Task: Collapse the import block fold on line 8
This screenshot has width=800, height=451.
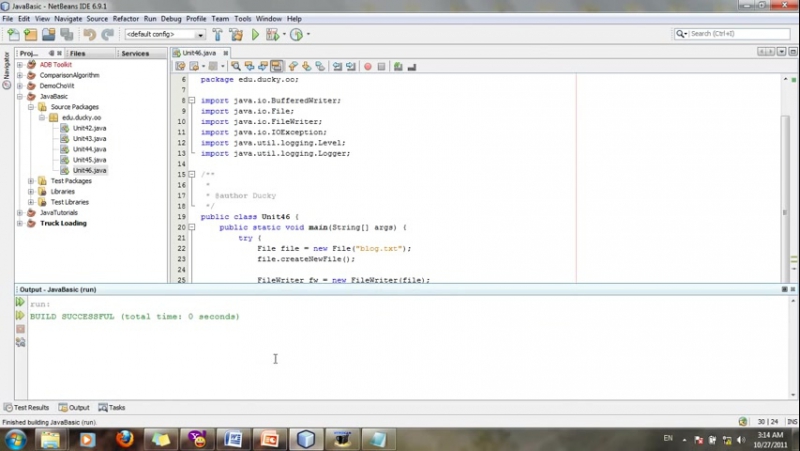Action: [192, 101]
